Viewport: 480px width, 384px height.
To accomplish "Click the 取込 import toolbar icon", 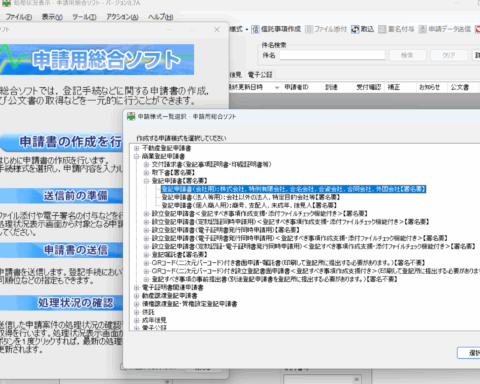I will click(x=355, y=29).
